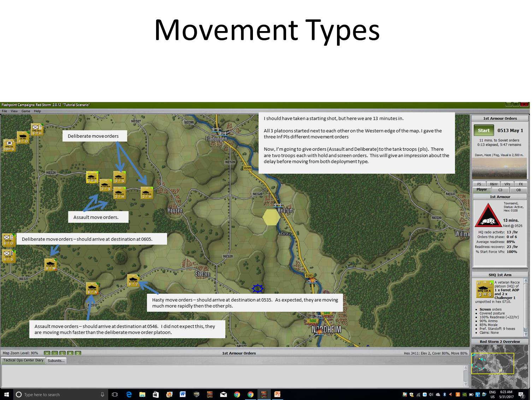
Task: Click the taskbar search box
Action: point(60,394)
